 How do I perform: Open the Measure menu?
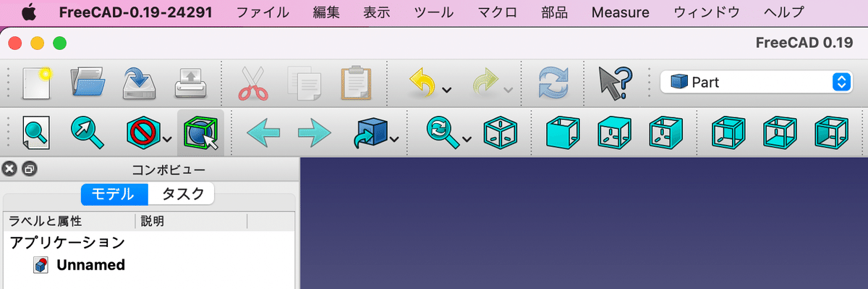620,12
